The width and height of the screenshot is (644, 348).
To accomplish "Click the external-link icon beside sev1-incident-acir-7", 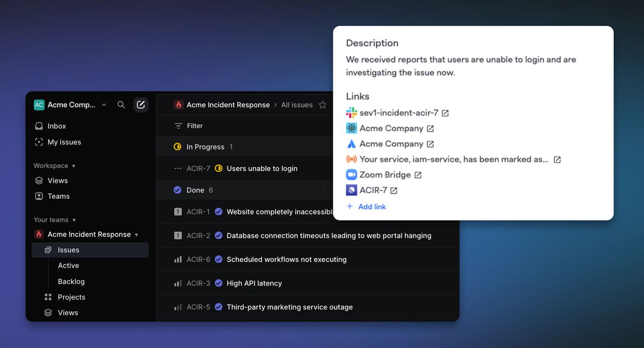I will pos(445,113).
